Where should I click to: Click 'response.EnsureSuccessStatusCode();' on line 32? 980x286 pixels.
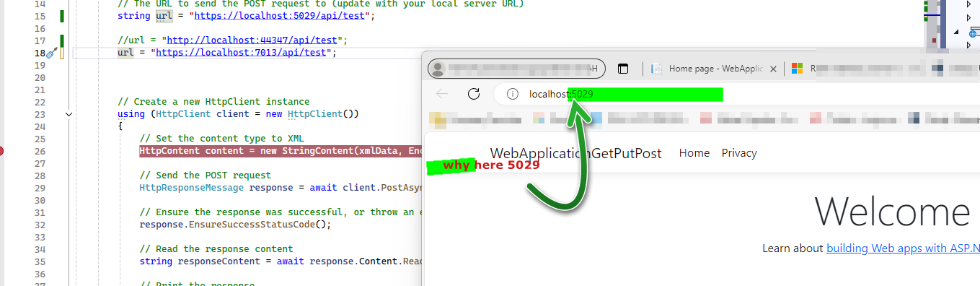point(235,225)
